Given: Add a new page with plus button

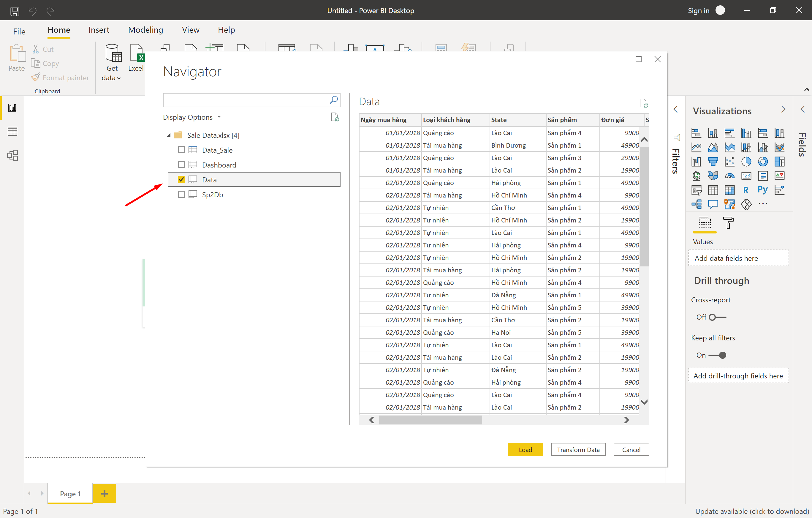Looking at the screenshot, I should [x=105, y=494].
